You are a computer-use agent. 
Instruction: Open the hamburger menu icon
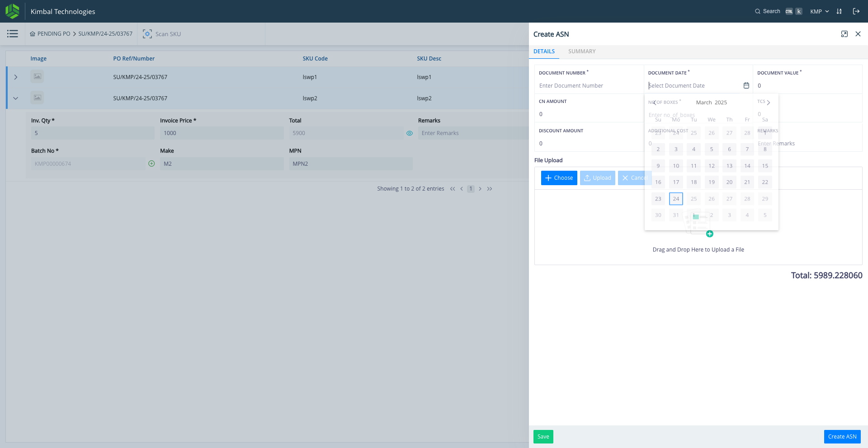(12, 34)
